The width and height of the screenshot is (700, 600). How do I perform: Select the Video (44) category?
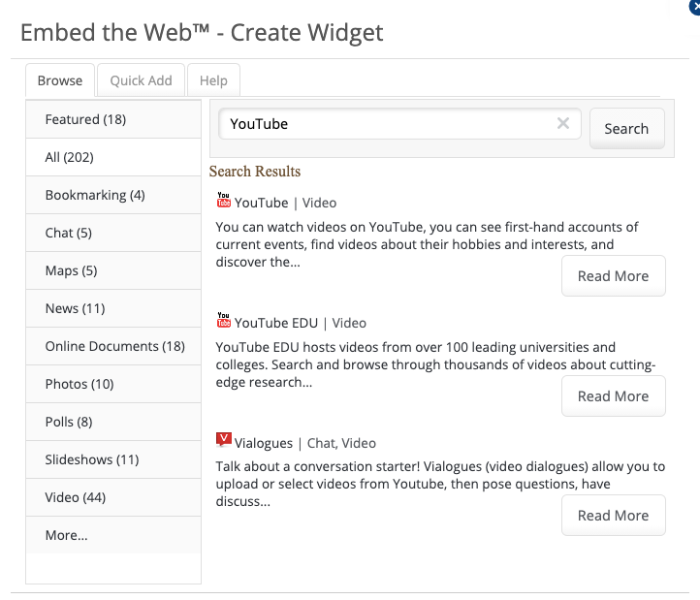click(113, 497)
